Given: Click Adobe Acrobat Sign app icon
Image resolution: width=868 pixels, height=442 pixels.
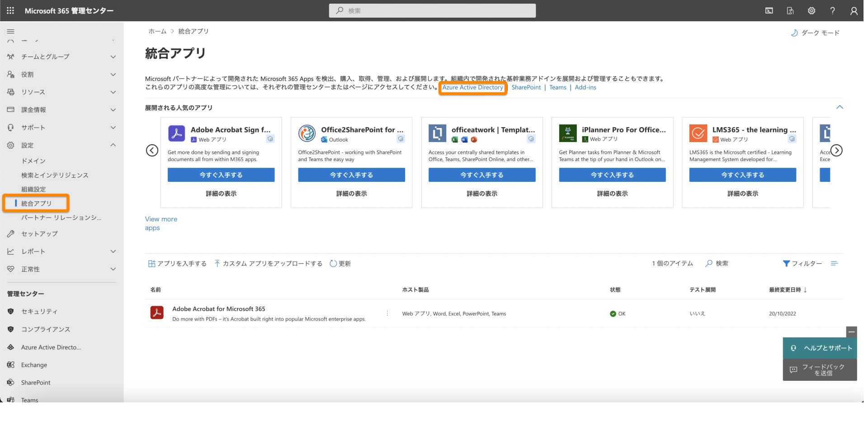Looking at the screenshot, I should click(177, 134).
